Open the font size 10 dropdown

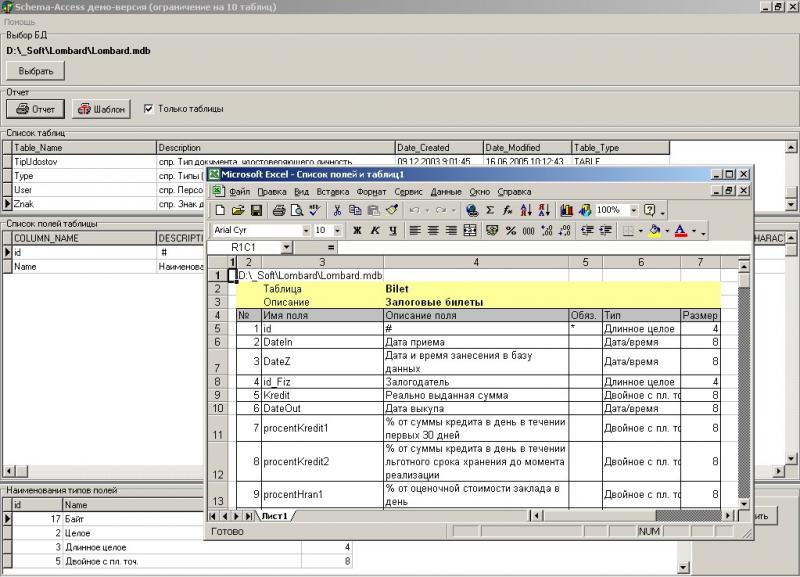pyautogui.click(x=337, y=231)
